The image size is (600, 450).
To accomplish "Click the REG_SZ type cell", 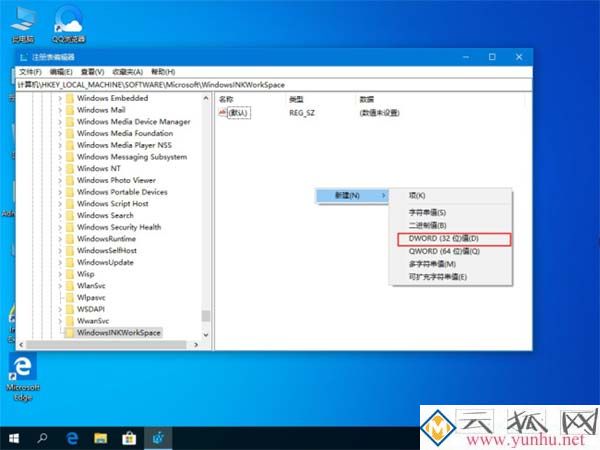I will pyautogui.click(x=302, y=113).
